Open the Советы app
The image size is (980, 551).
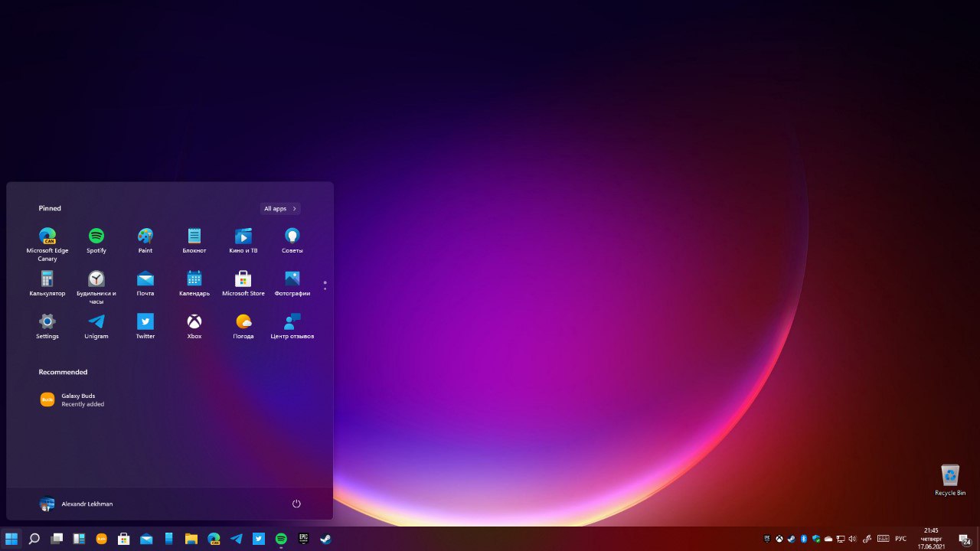(292, 240)
